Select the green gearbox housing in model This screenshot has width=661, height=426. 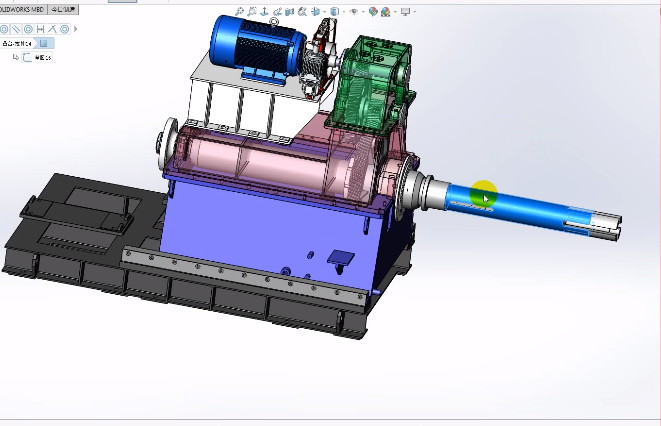tap(371, 84)
